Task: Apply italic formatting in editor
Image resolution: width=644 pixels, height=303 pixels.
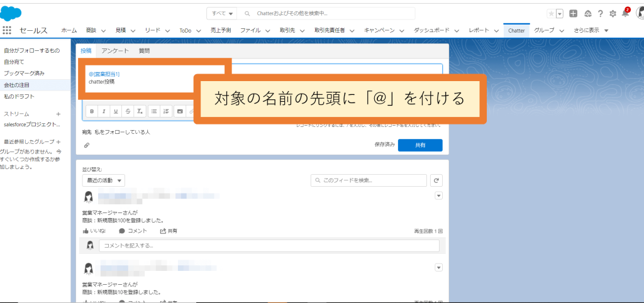Action: (x=104, y=111)
